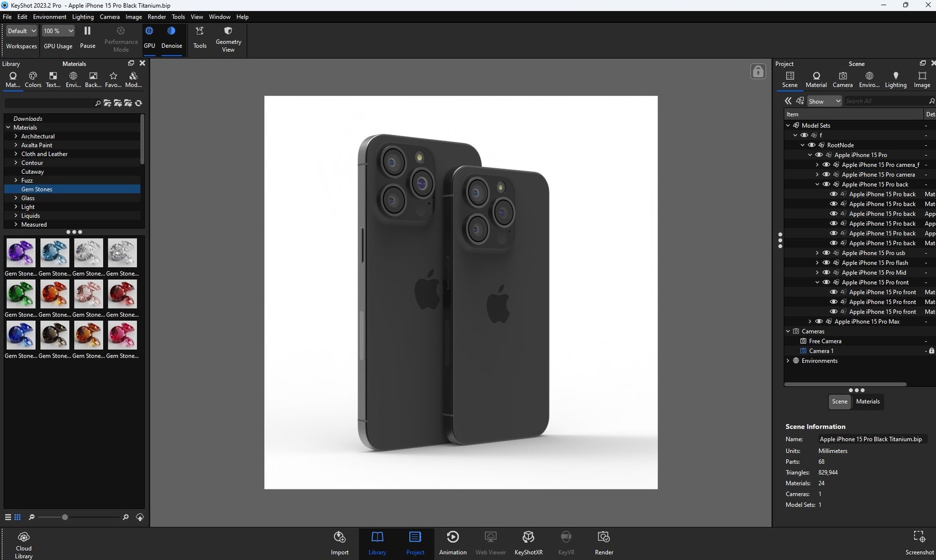This screenshot has width=936, height=560.
Task: Toggle the Denoise option
Action: coord(172,38)
